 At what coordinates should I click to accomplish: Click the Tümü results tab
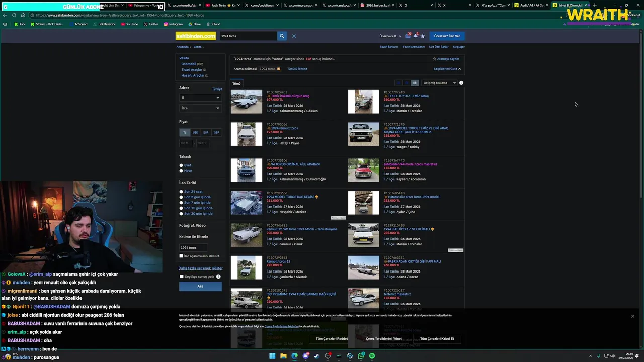[236, 84]
